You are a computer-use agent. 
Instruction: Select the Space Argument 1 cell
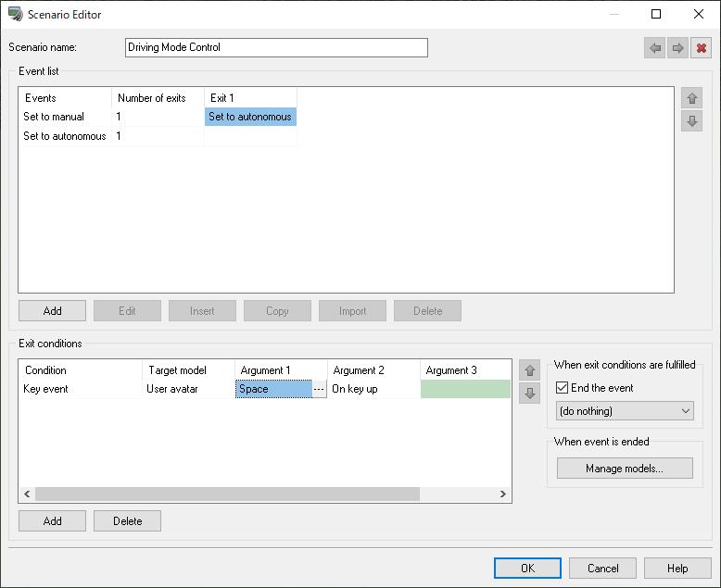pyautogui.click(x=274, y=389)
